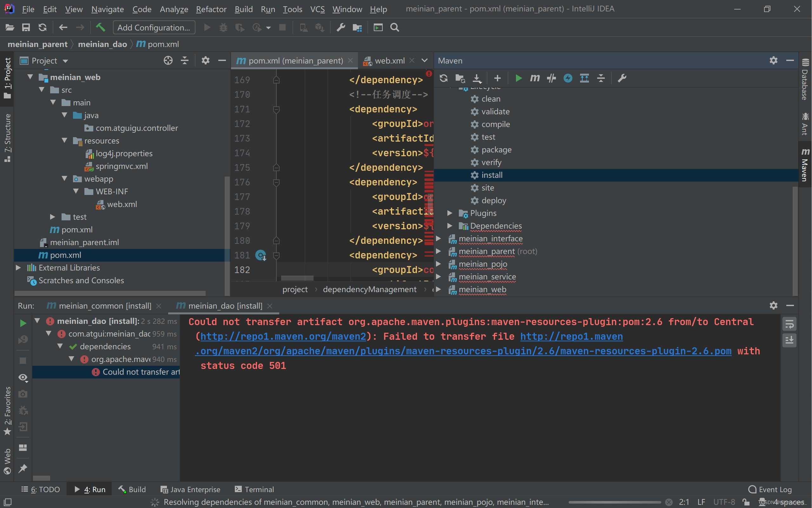Toggle Skip Tests mode in Maven toolbar
The height and width of the screenshot is (508, 812).
(568, 78)
